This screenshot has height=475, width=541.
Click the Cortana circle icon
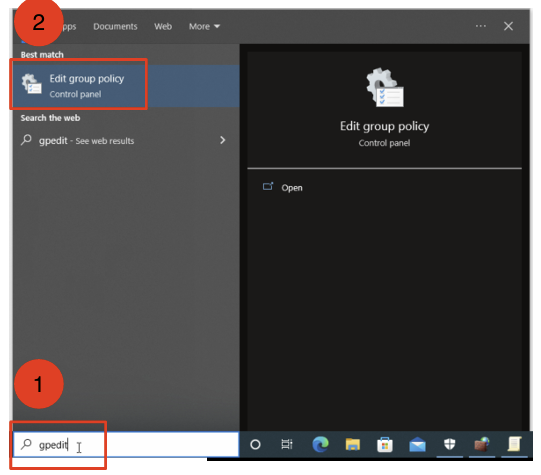pos(255,444)
